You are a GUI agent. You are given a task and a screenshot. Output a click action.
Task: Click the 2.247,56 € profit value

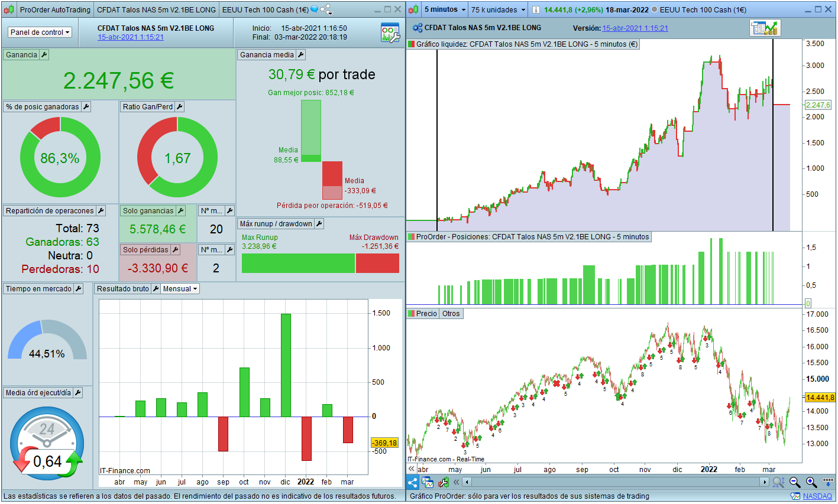(119, 81)
